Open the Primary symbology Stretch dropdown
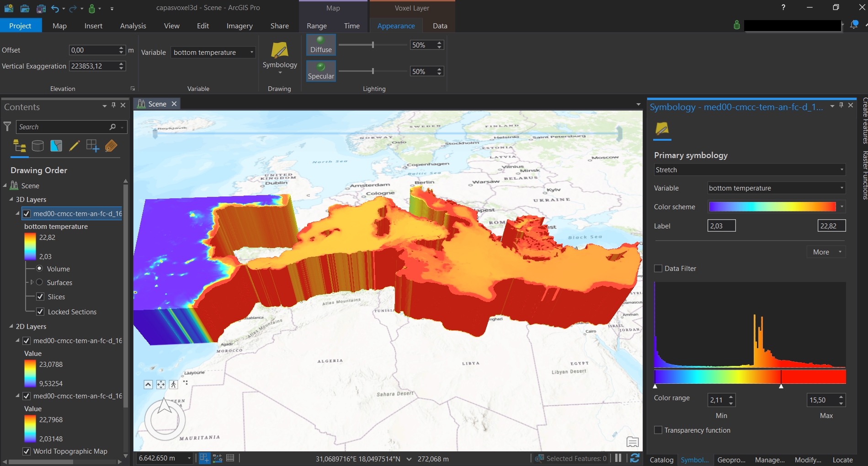The width and height of the screenshot is (868, 466). point(749,170)
